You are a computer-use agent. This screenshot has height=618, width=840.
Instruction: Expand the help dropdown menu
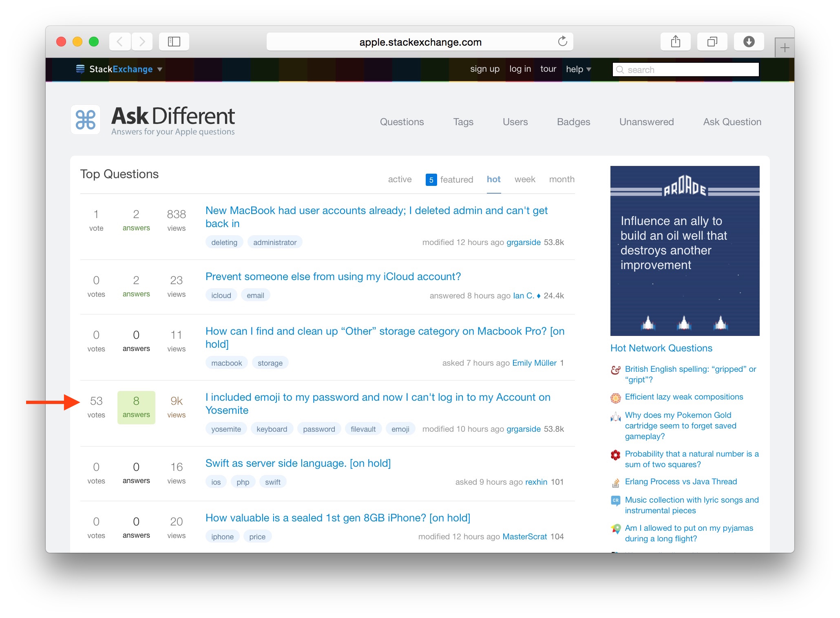(x=578, y=69)
